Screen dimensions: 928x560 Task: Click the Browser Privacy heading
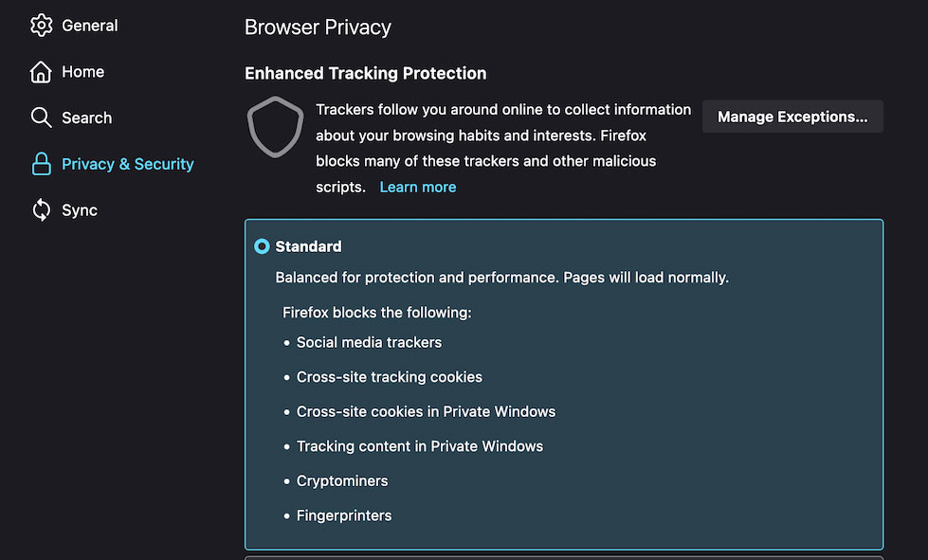point(318,27)
